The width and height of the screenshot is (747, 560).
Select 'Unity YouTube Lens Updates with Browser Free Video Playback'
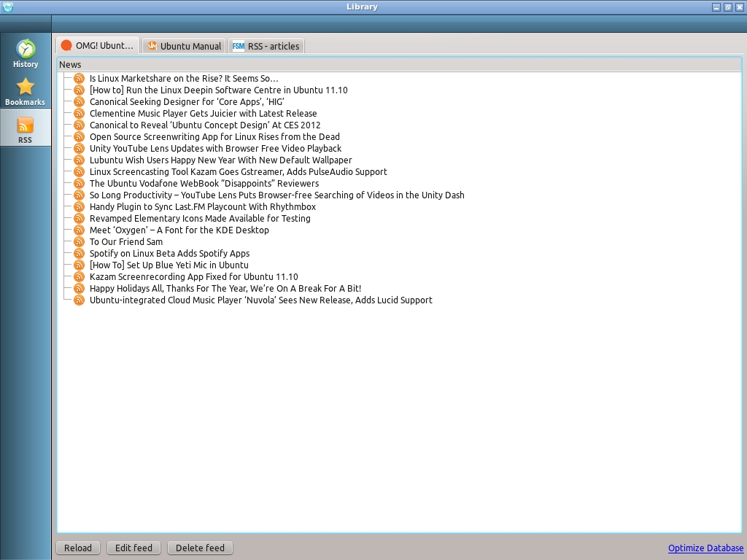[216, 149]
